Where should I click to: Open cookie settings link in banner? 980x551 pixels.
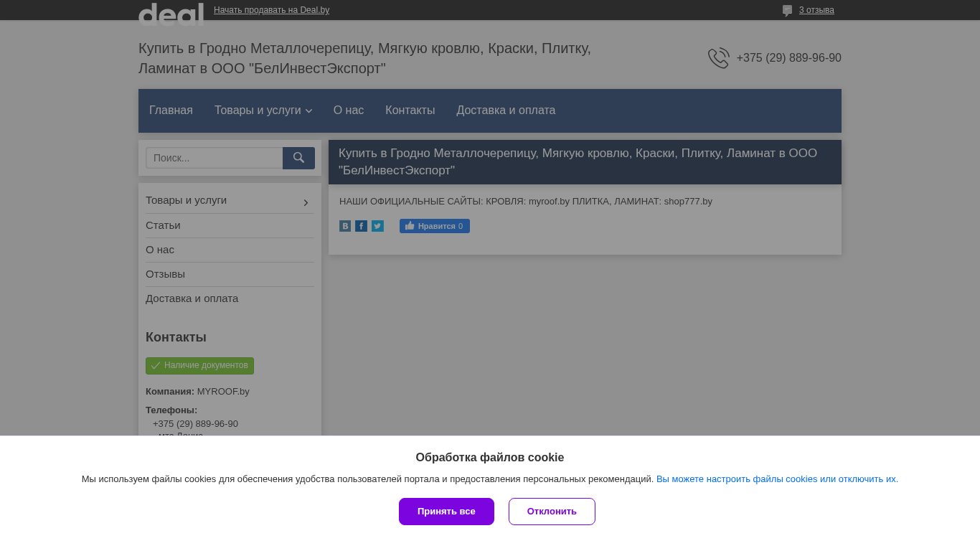[x=777, y=479]
